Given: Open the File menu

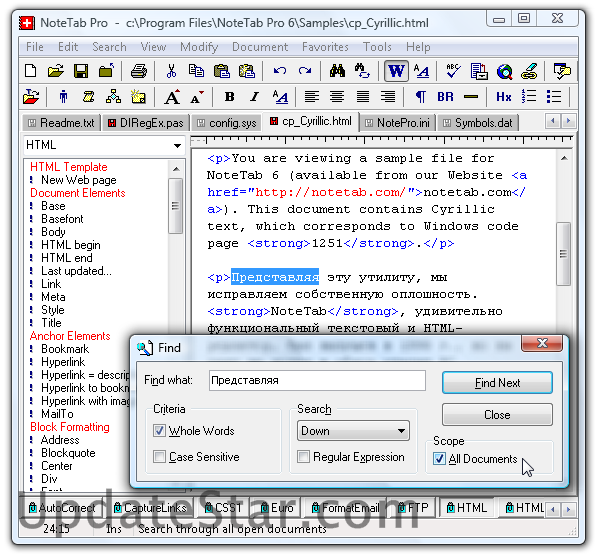Looking at the screenshot, I should 35,47.
